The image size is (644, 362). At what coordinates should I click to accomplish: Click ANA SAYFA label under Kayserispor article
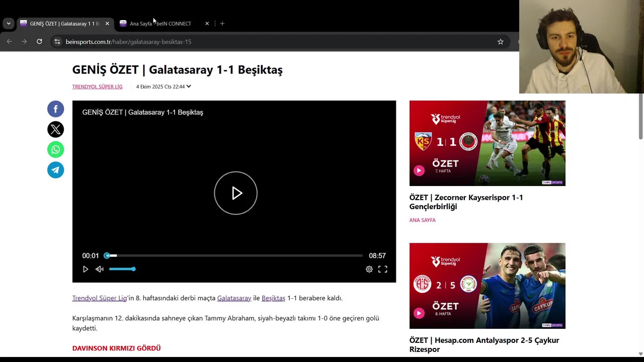click(422, 220)
